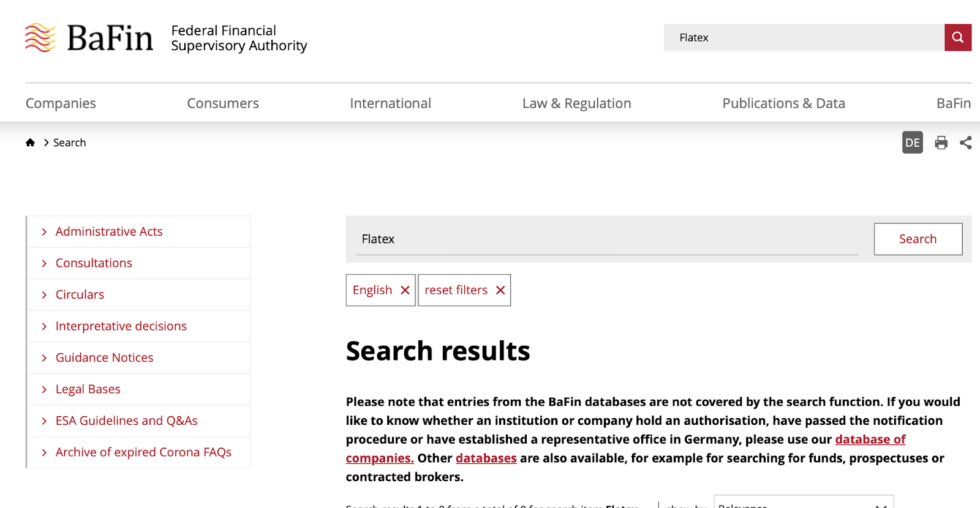This screenshot has height=508, width=980.
Task: Open the share icon
Action: [x=966, y=143]
